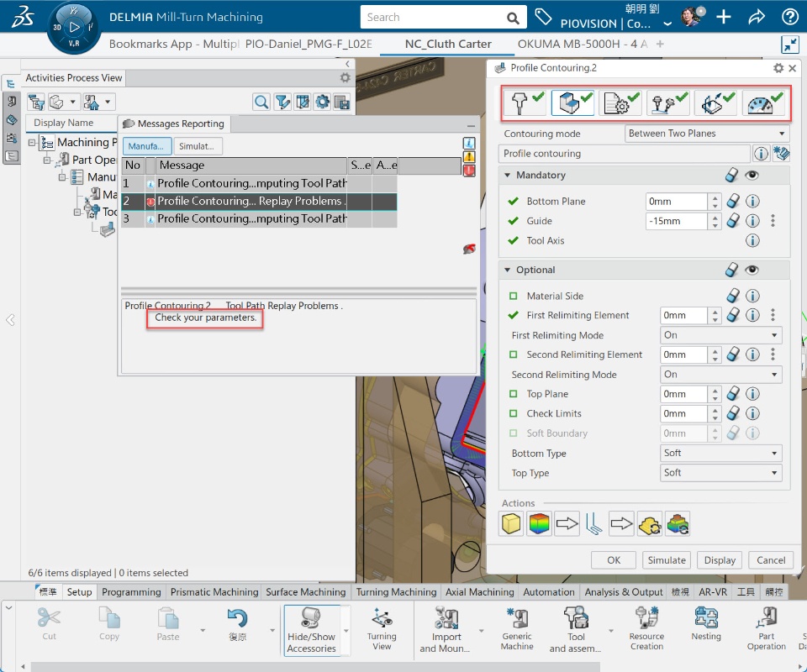Open the 3DEXPERIENCE compass

click(x=74, y=27)
